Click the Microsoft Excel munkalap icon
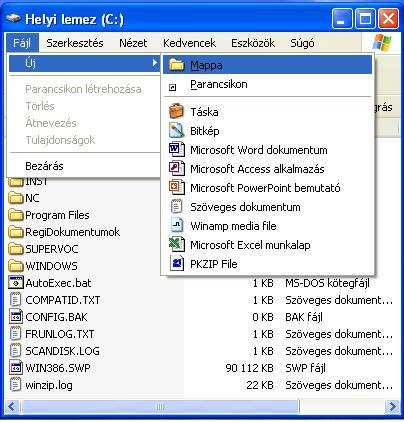 click(x=176, y=244)
